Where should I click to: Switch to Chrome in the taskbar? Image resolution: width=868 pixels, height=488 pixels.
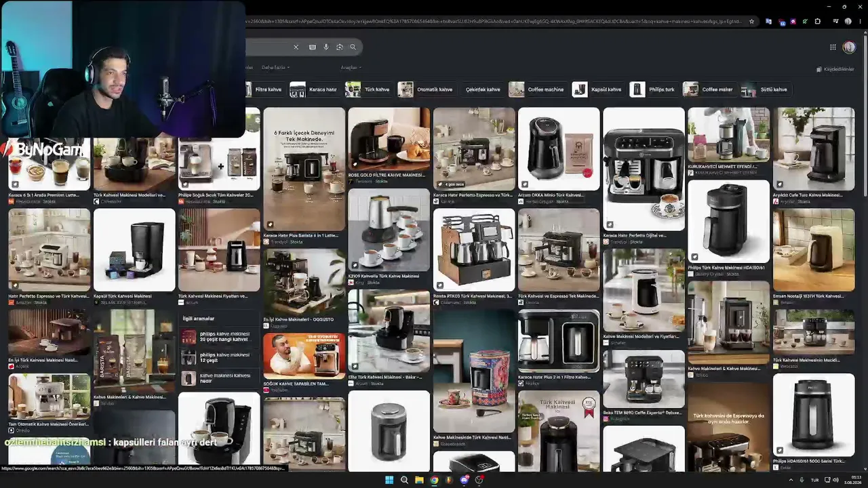coord(434,480)
